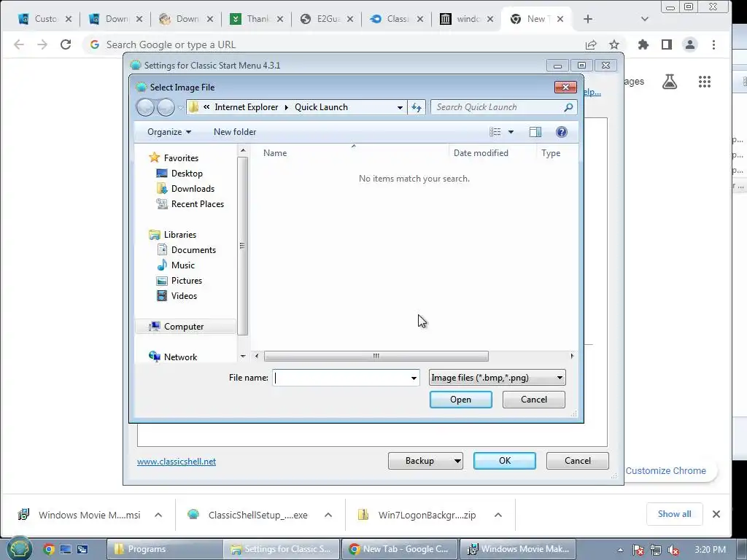Click the Start button shell orb

[20, 549]
